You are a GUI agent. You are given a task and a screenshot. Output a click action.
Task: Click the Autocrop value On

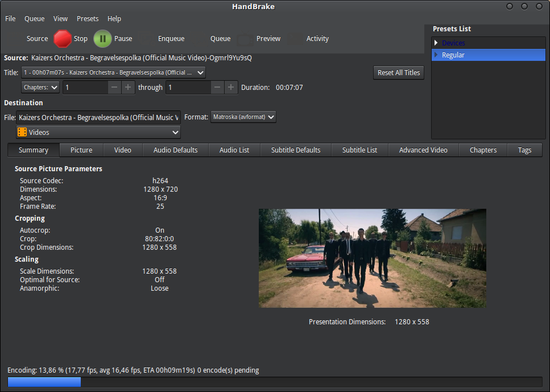click(160, 230)
